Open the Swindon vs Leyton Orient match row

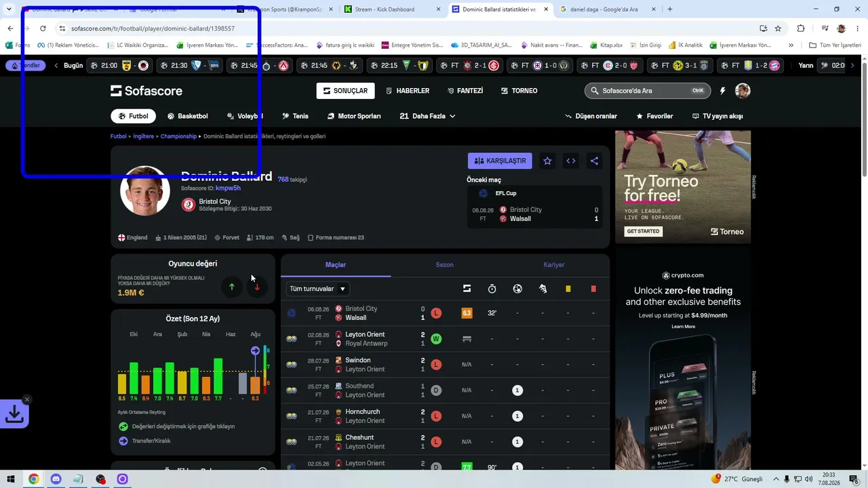445,365
